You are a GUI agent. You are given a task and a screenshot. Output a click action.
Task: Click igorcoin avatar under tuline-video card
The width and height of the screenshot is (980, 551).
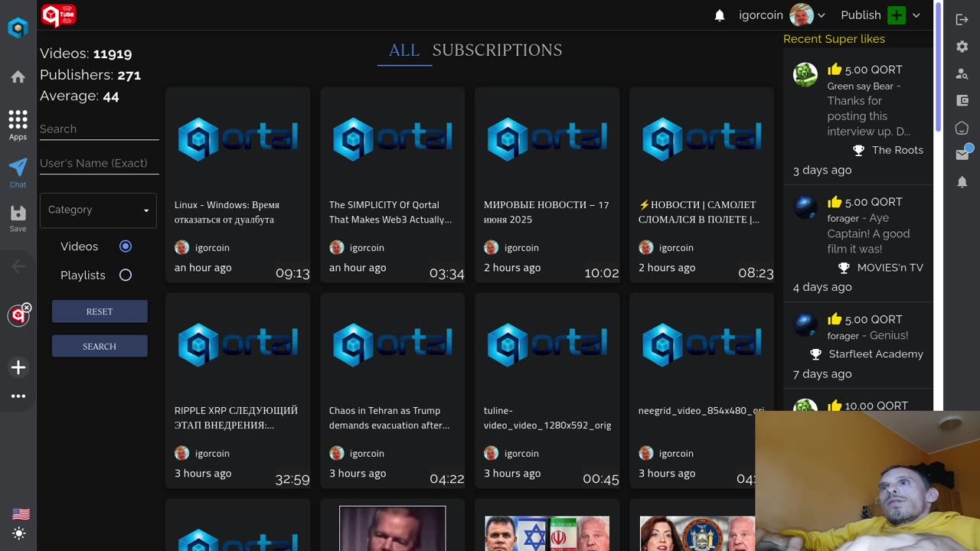491,453
